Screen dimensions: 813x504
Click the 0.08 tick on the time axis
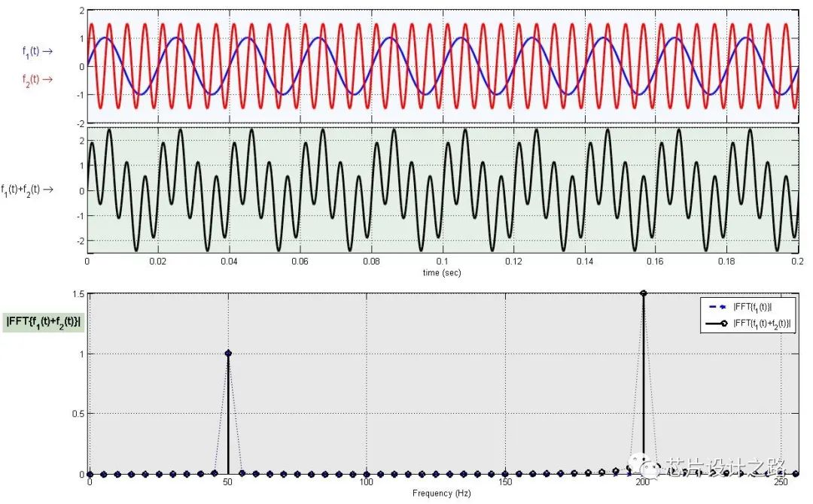[x=371, y=262]
